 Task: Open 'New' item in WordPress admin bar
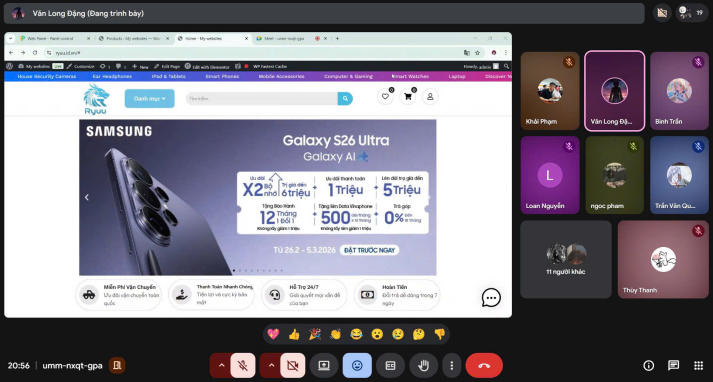tap(141, 66)
